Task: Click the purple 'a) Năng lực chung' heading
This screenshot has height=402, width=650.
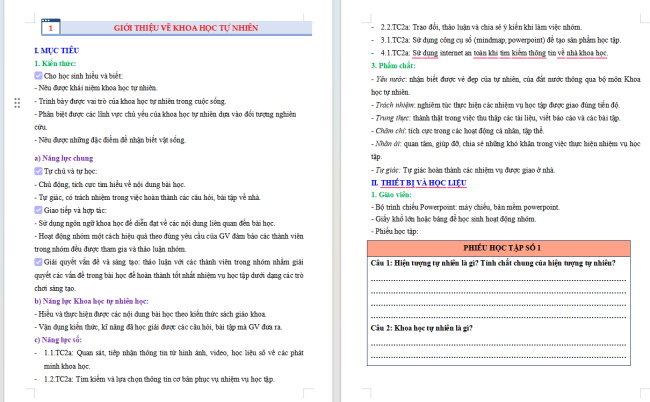Action: tap(64, 158)
